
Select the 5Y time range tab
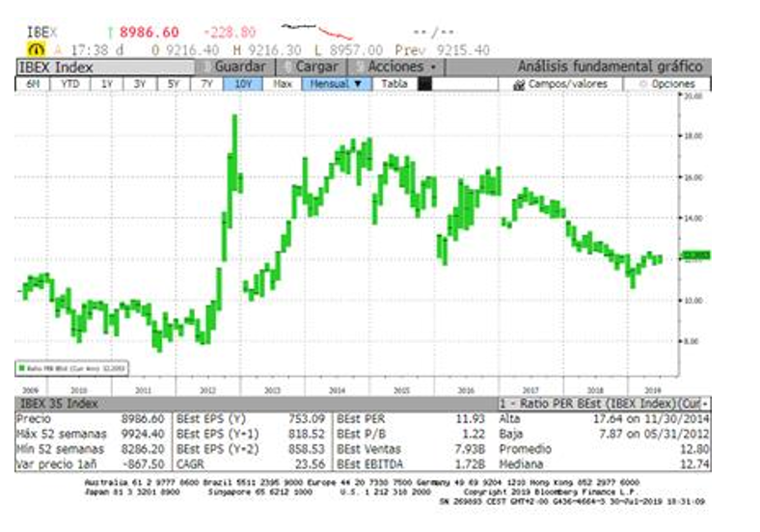pyautogui.click(x=173, y=84)
